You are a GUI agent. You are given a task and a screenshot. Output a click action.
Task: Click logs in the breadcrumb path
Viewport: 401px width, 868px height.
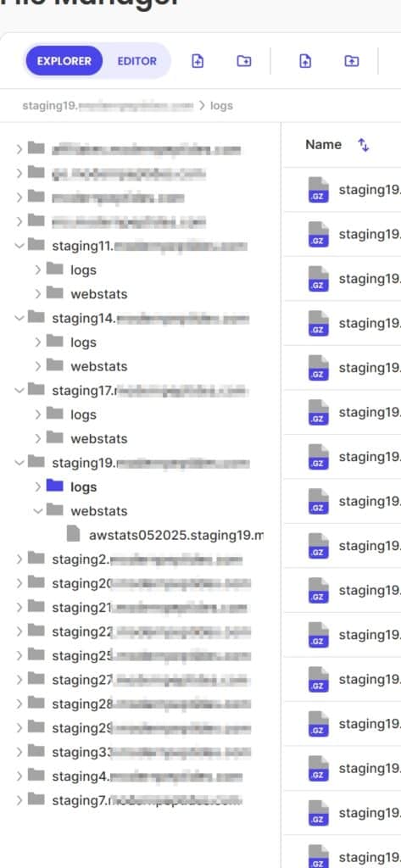[x=221, y=105]
